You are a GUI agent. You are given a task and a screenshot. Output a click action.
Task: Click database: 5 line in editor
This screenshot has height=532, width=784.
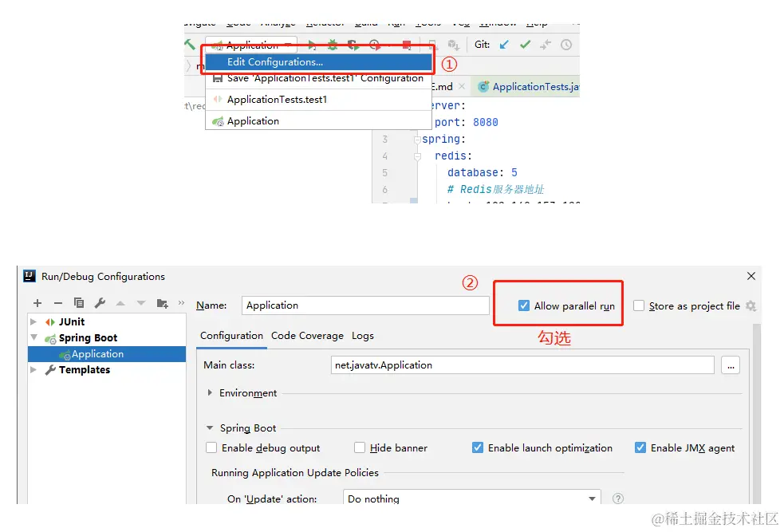[482, 172]
